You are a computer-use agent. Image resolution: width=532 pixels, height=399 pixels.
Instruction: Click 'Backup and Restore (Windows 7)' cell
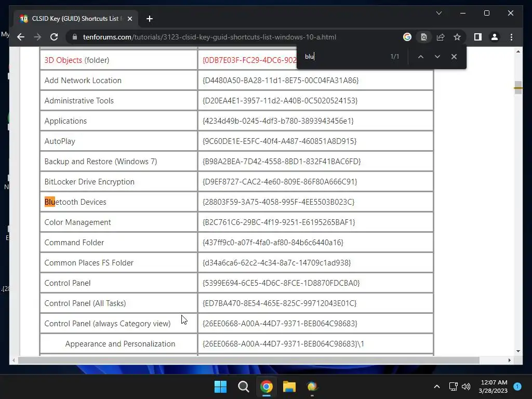(x=118, y=162)
